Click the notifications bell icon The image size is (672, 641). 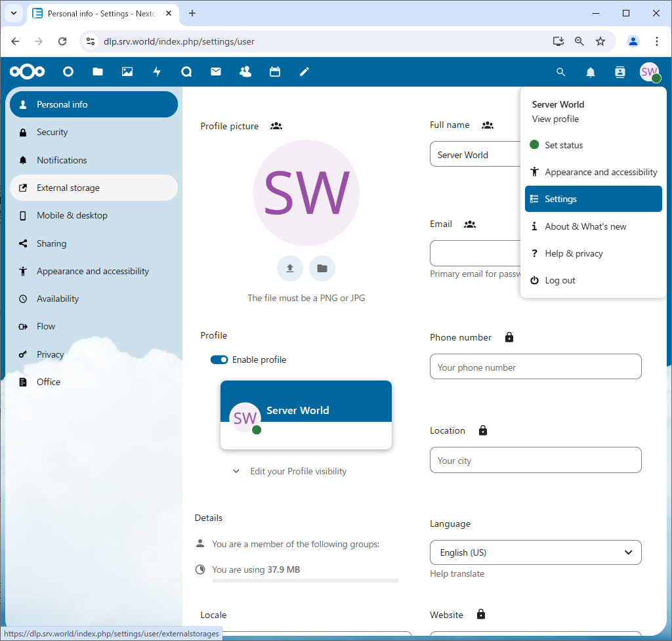pos(591,72)
